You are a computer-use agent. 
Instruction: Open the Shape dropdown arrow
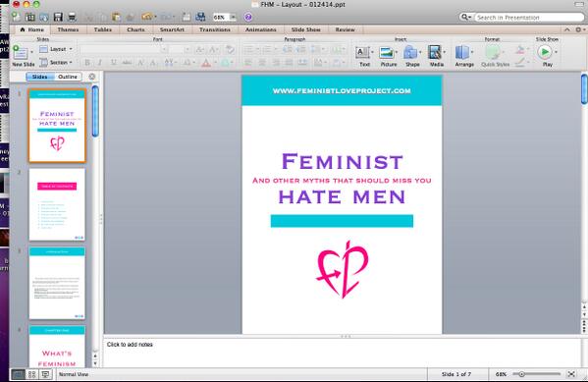[420, 52]
